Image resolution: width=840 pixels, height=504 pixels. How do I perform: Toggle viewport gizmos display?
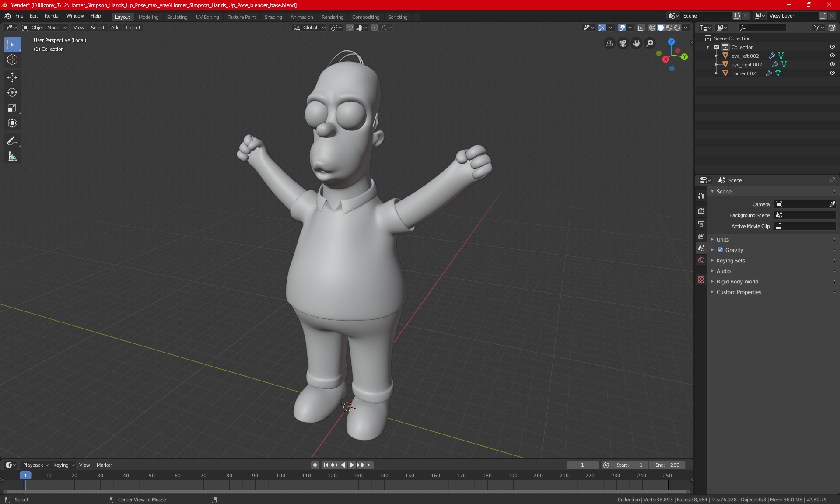[602, 28]
